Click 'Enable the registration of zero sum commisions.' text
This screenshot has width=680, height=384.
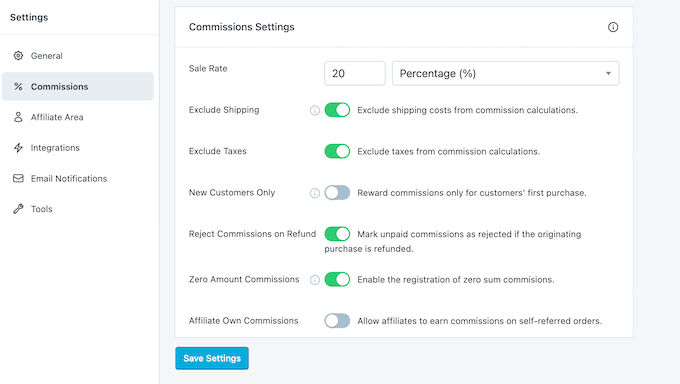tap(455, 280)
